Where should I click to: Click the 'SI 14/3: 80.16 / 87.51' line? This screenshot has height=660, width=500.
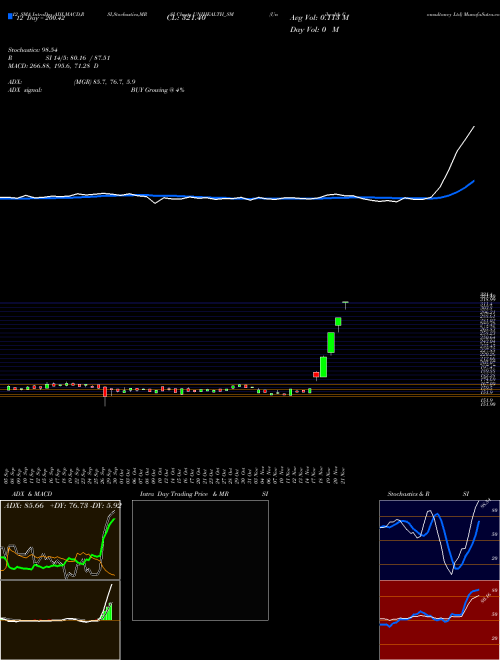click(x=78, y=58)
